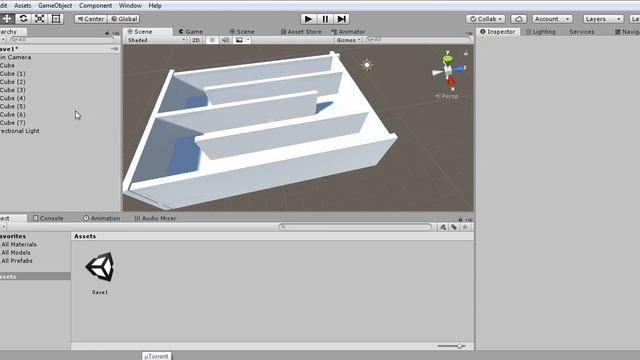Image resolution: width=640 pixels, height=360 pixels.
Task: Select the Scale tool in toolbar
Action: tap(40, 19)
